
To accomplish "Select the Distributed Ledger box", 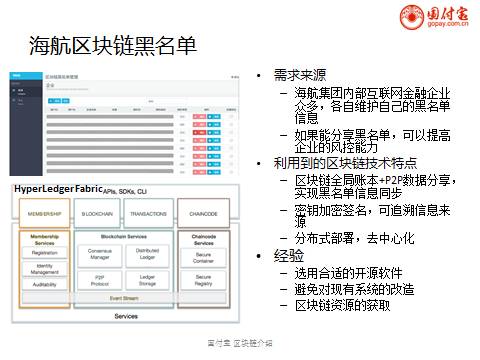I will pos(147,256).
